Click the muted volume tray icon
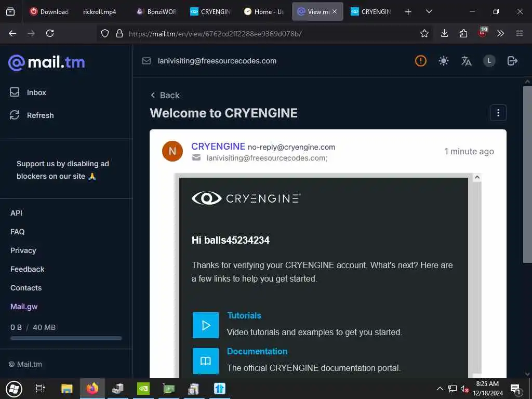 [464, 389]
